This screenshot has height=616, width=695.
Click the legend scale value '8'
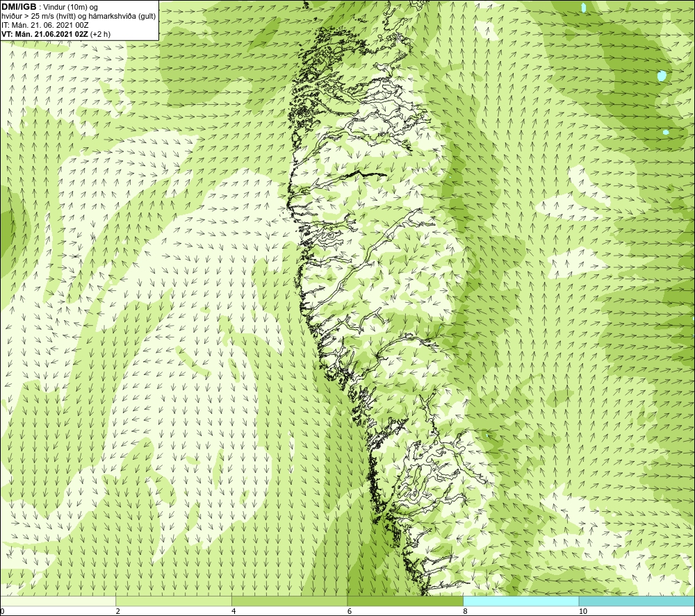coord(465,612)
